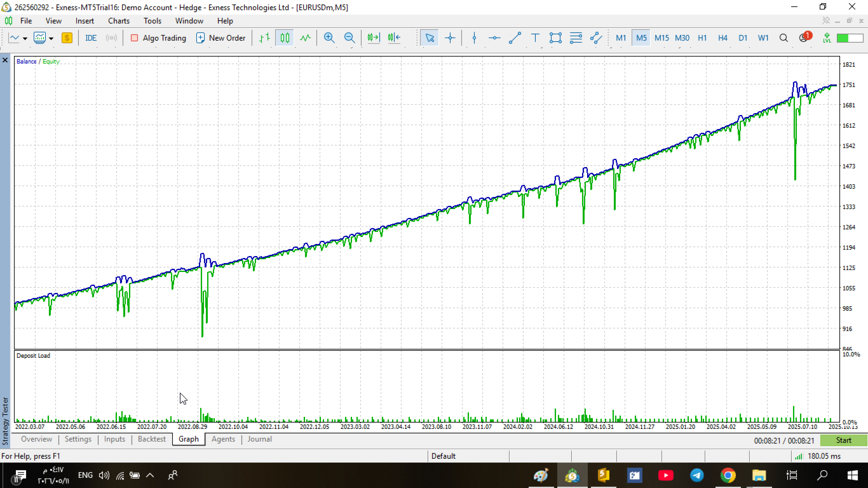Select the crosshair cursor tool
868x488 pixels.
pyautogui.click(x=450, y=37)
